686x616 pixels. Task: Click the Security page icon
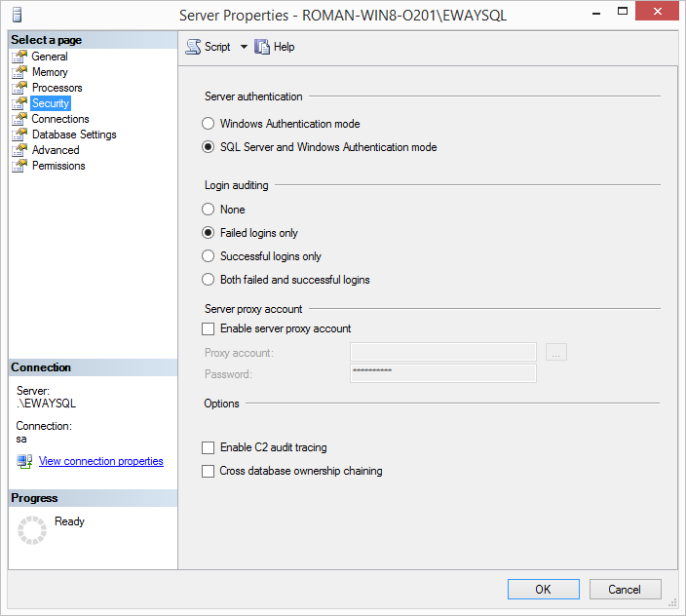tap(19, 103)
